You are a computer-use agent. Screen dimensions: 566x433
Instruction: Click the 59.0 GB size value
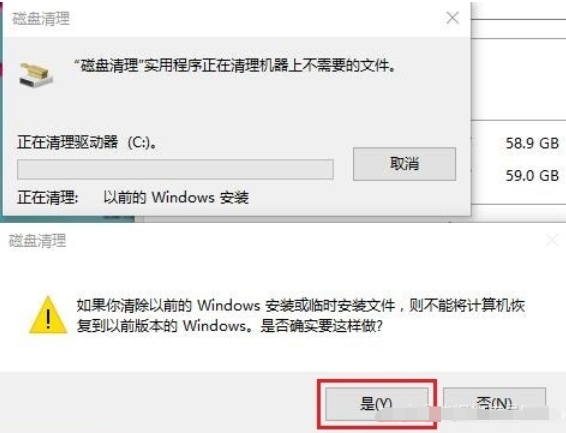tap(532, 176)
